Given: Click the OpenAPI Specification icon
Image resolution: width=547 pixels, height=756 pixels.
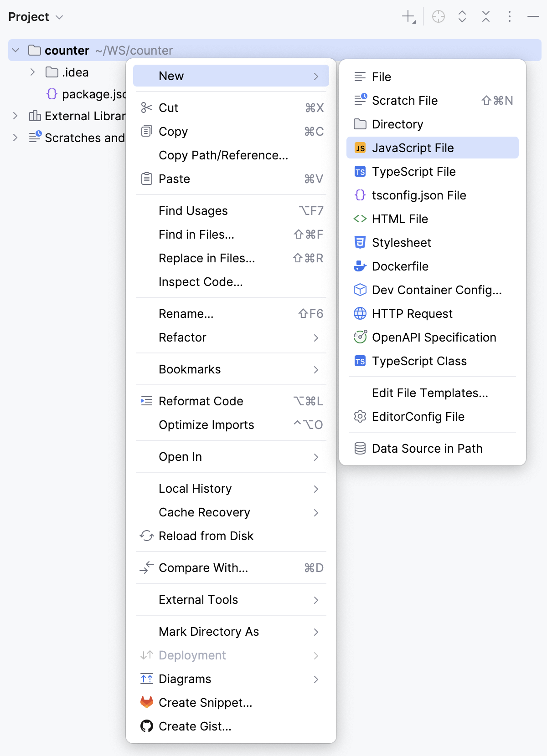Looking at the screenshot, I should [360, 337].
